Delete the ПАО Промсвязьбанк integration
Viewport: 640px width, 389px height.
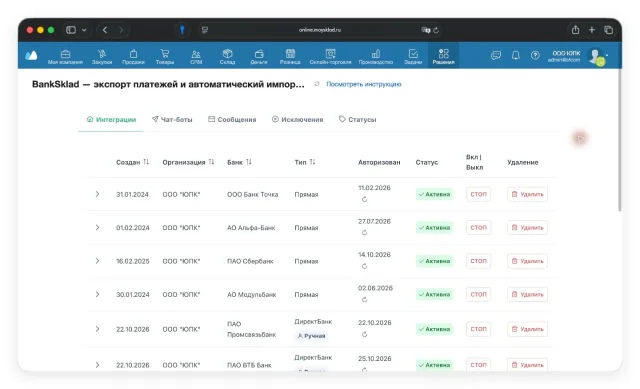point(527,329)
